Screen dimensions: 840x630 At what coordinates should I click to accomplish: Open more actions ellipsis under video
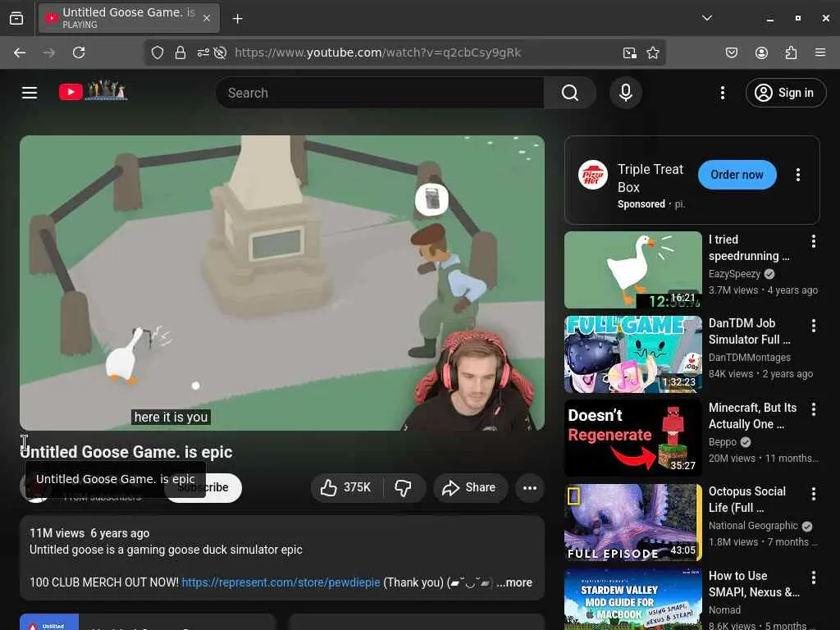coord(530,487)
